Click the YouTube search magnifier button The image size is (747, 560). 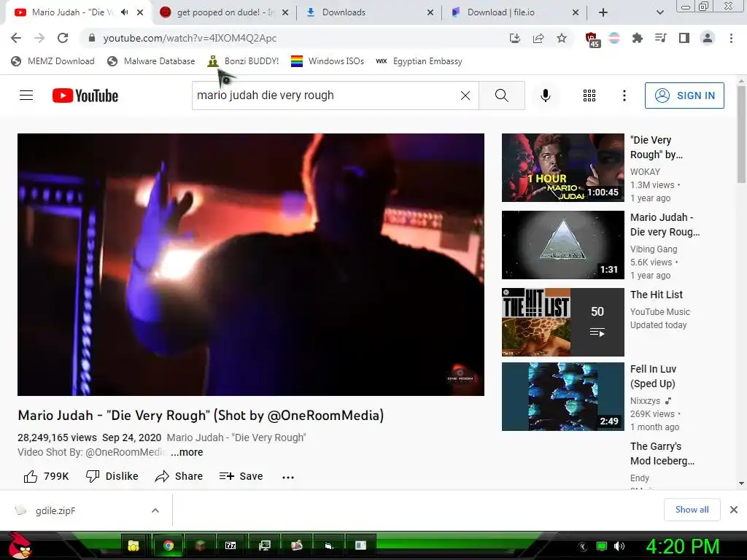[x=502, y=96]
